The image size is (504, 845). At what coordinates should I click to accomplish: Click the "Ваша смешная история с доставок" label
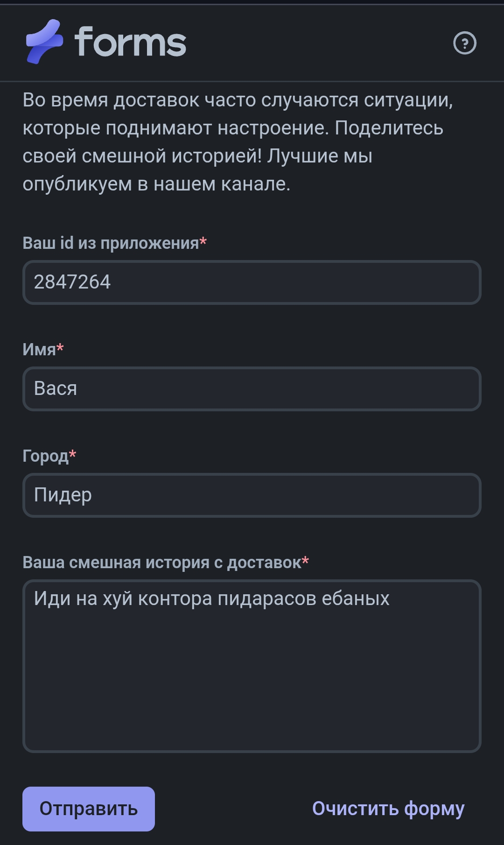[x=161, y=563]
